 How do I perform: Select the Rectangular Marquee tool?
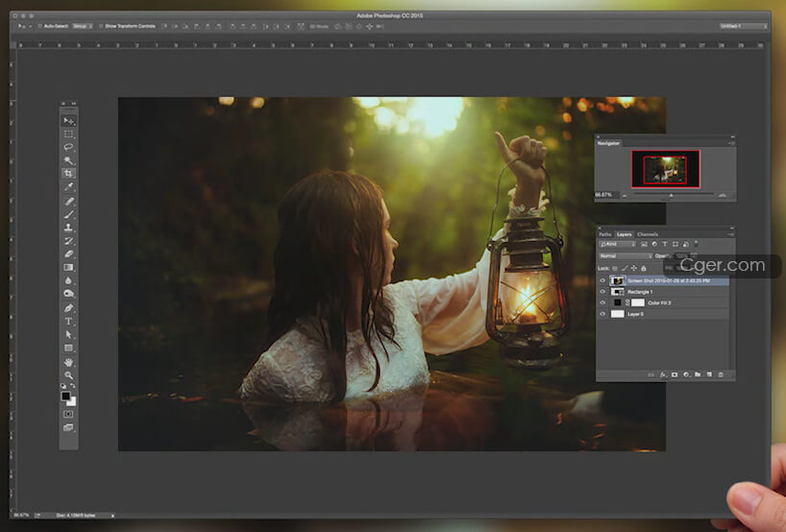click(x=68, y=134)
